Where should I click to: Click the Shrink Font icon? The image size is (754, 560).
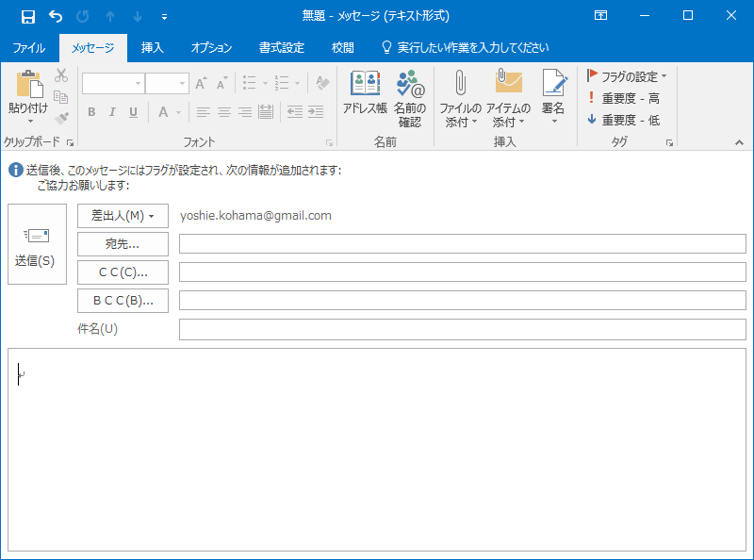(x=221, y=83)
